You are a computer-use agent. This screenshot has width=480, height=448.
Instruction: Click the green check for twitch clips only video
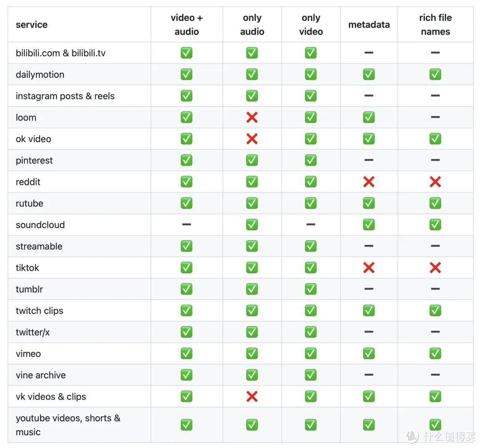coord(311,311)
